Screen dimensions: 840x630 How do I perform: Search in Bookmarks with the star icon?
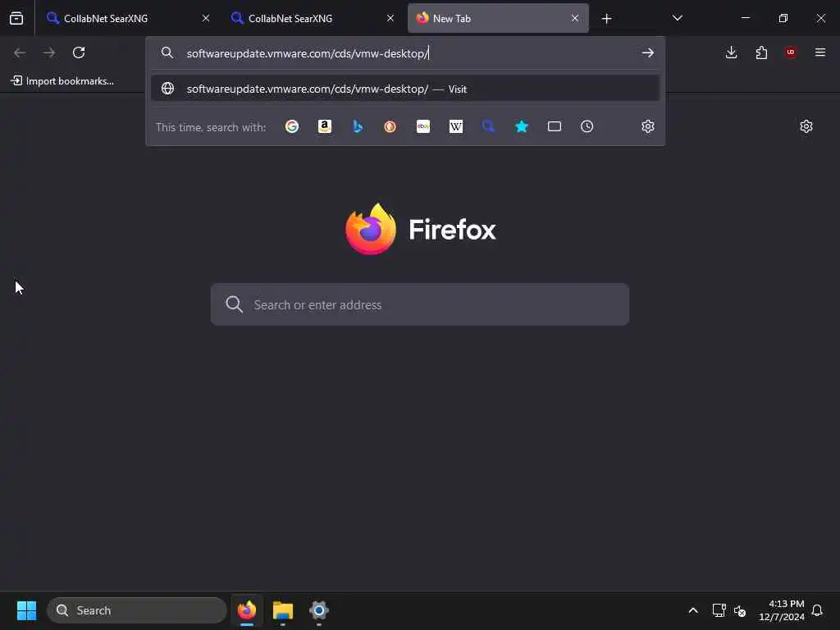[x=522, y=126]
